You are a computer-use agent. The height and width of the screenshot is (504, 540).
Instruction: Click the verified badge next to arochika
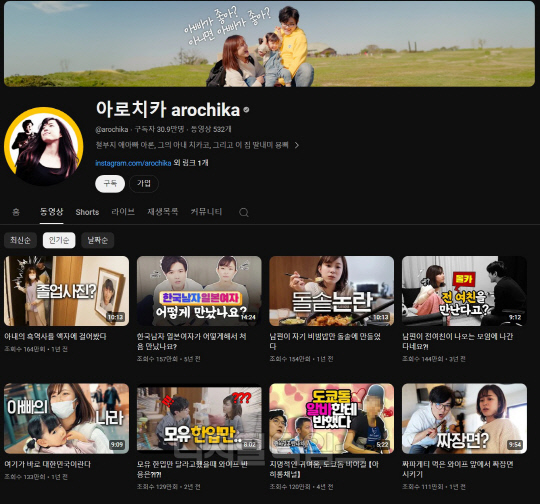point(246,110)
